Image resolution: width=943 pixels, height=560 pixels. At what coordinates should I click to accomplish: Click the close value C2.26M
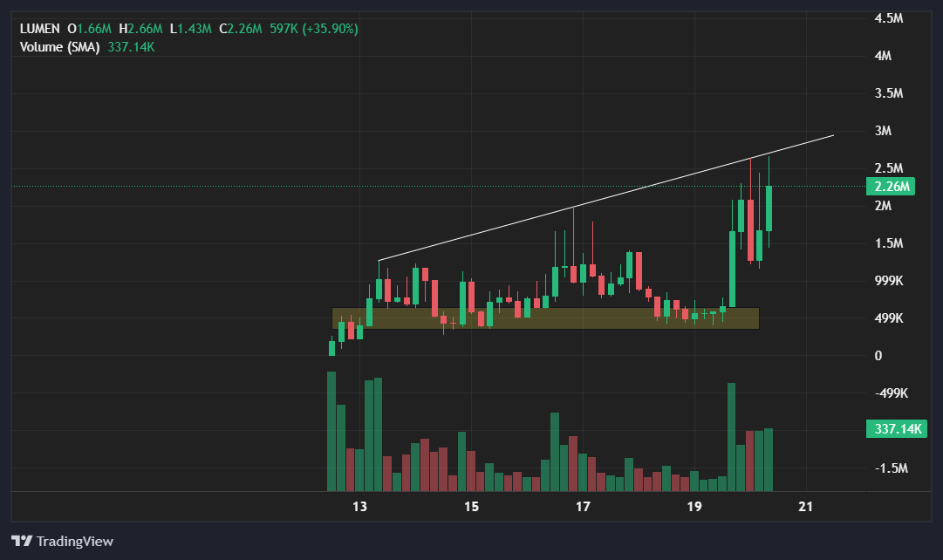pyautogui.click(x=241, y=29)
